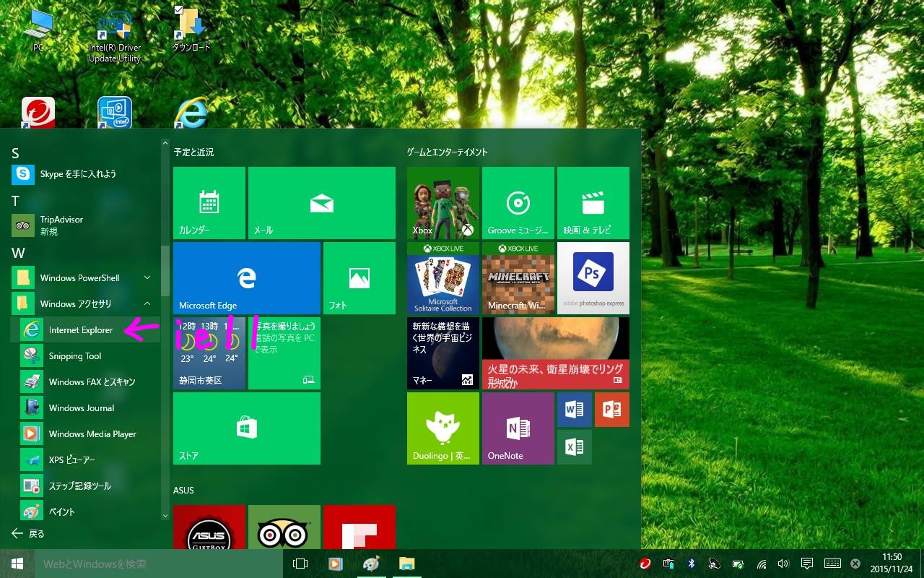Jump to the letter S app index

pos(16,153)
